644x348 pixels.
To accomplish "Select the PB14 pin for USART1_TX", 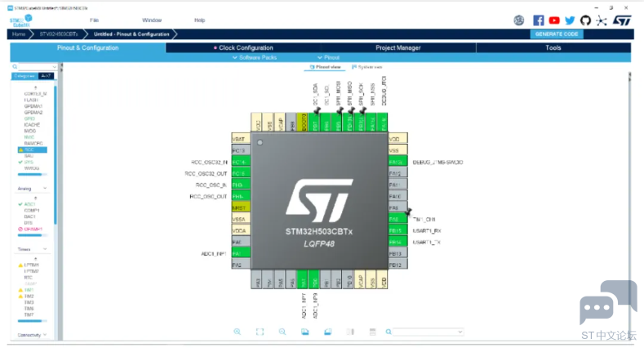I will [398, 242].
